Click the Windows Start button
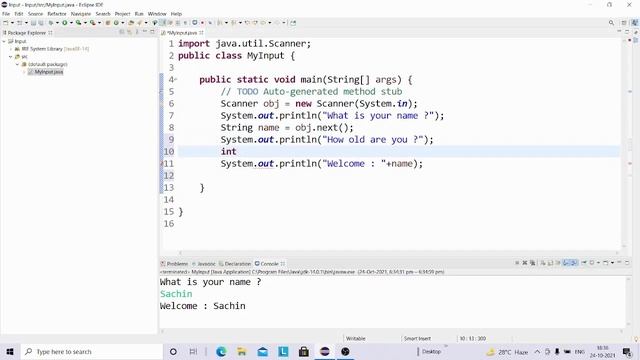 10,351
